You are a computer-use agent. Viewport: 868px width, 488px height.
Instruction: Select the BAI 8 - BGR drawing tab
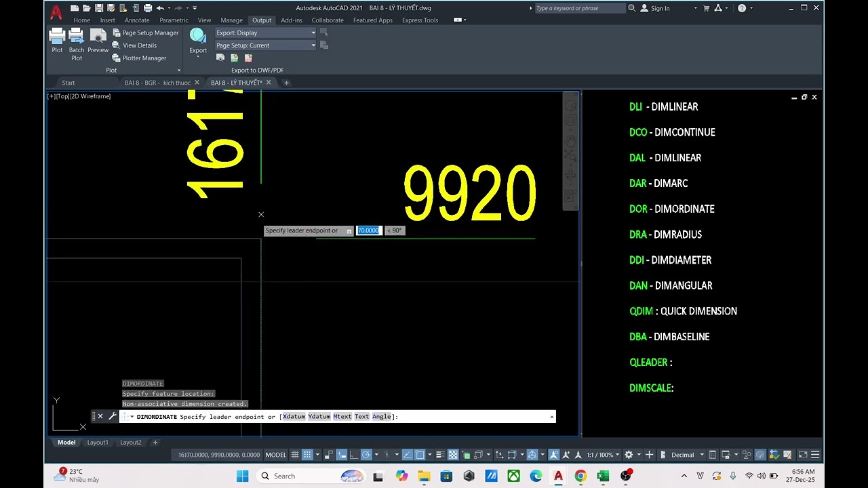coord(157,83)
